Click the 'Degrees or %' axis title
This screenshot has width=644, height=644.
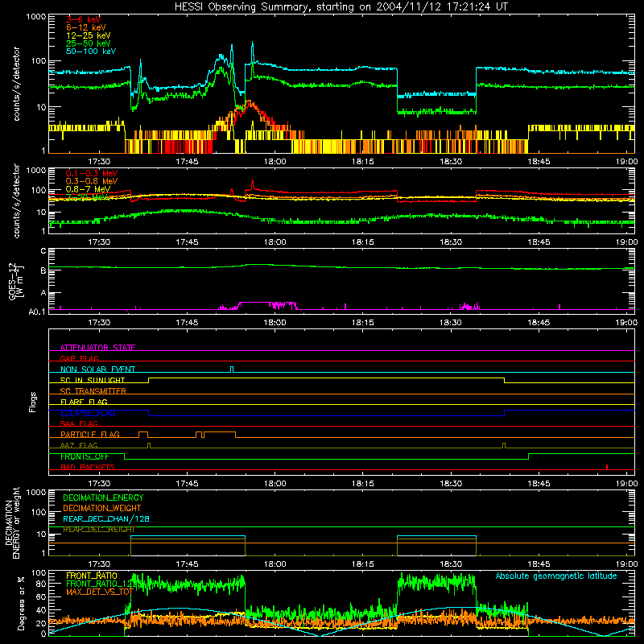(22, 603)
